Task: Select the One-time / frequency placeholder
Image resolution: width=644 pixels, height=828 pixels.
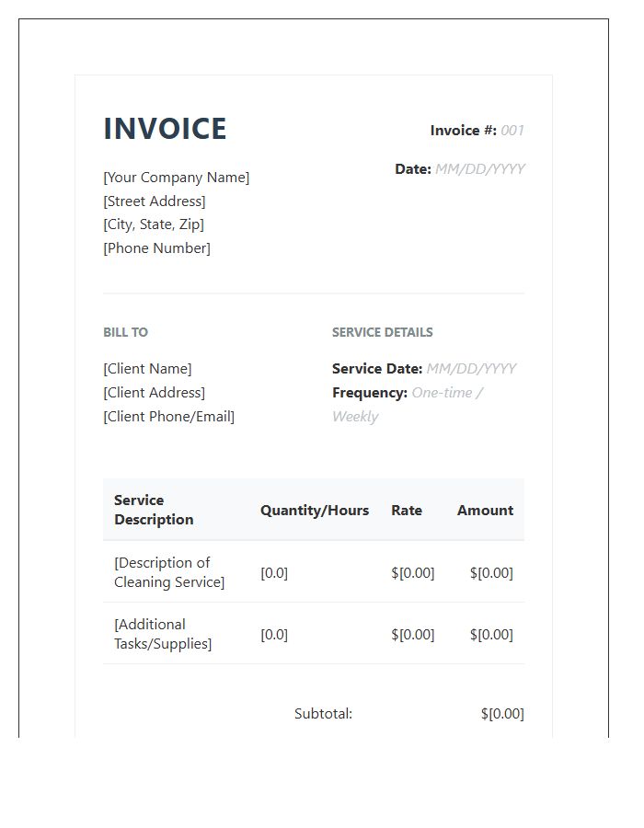Action: [x=447, y=393]
